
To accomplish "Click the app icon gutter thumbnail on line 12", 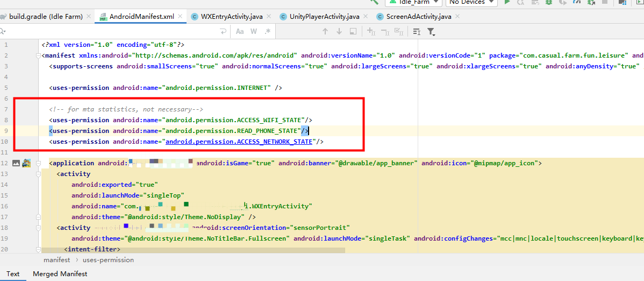I will click(x=27, y=163).
